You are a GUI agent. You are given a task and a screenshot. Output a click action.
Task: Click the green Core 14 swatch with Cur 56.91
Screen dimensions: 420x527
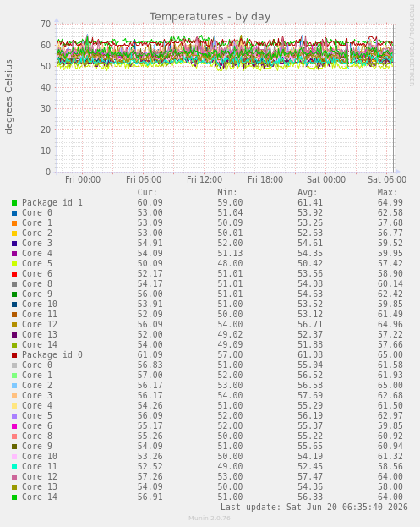pyautogui.click(x=14, y=497)
